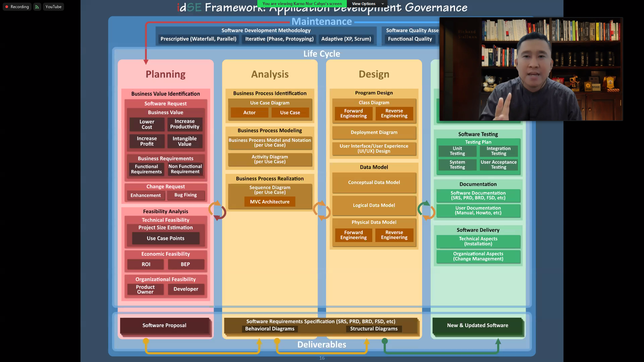The image size is (644, 362).
Task: Click the green-orange cycle arrows right of Design
Action: (426, 210)
